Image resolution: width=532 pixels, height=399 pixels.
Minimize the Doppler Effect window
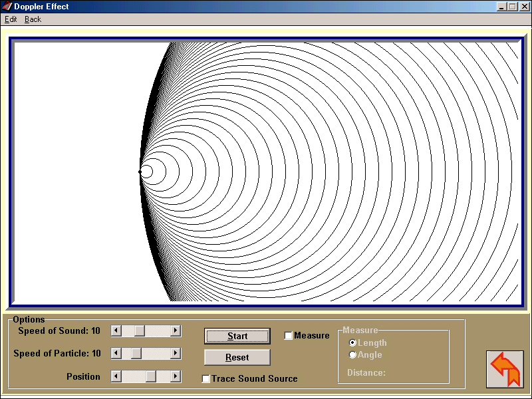pyautogui.click(x=502, y=7)
